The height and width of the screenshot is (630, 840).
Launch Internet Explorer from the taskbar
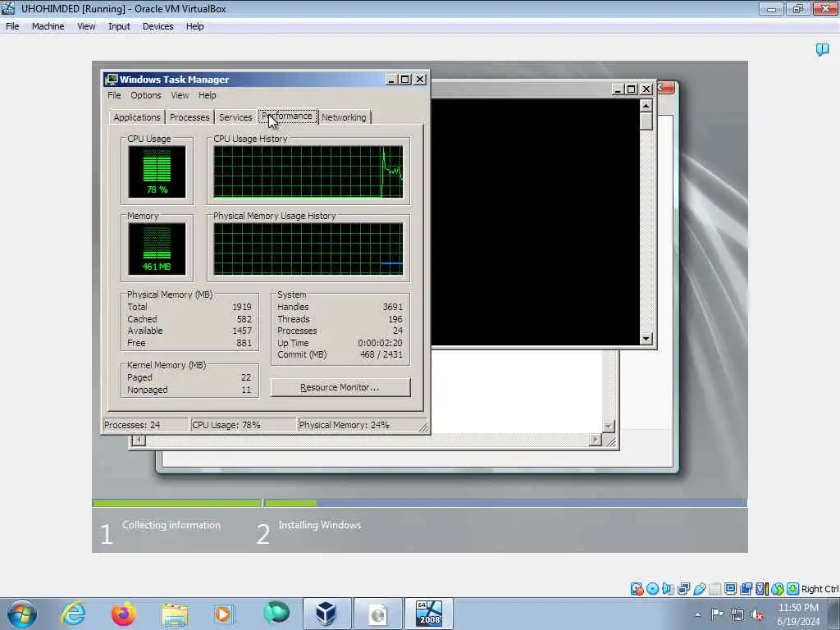click(73, 614)
